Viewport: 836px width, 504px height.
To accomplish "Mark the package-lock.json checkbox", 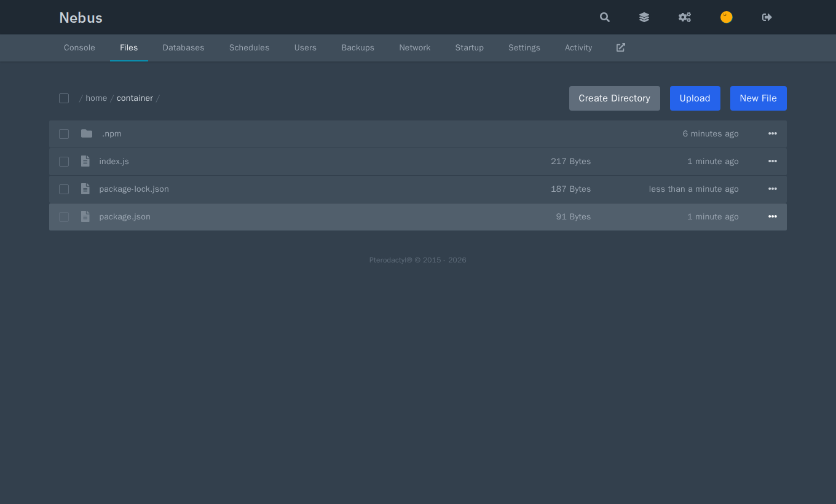I will tap(64, 189).
